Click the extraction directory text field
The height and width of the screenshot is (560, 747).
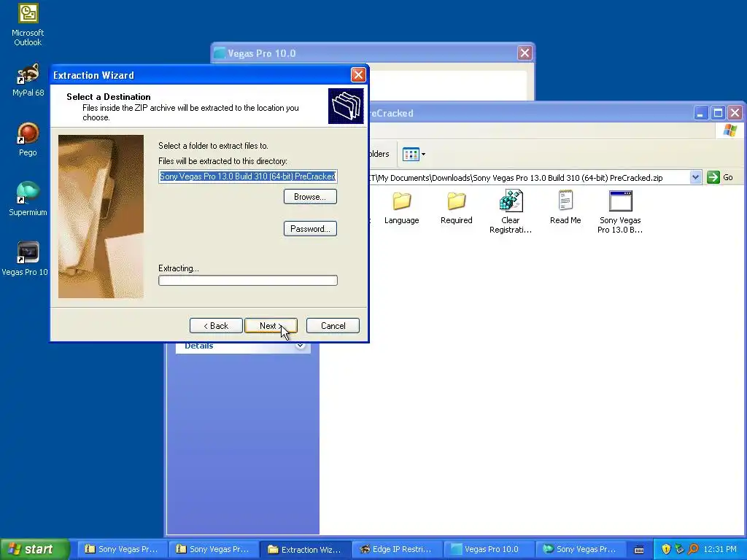pyautogui.click(x=248, y=176)
